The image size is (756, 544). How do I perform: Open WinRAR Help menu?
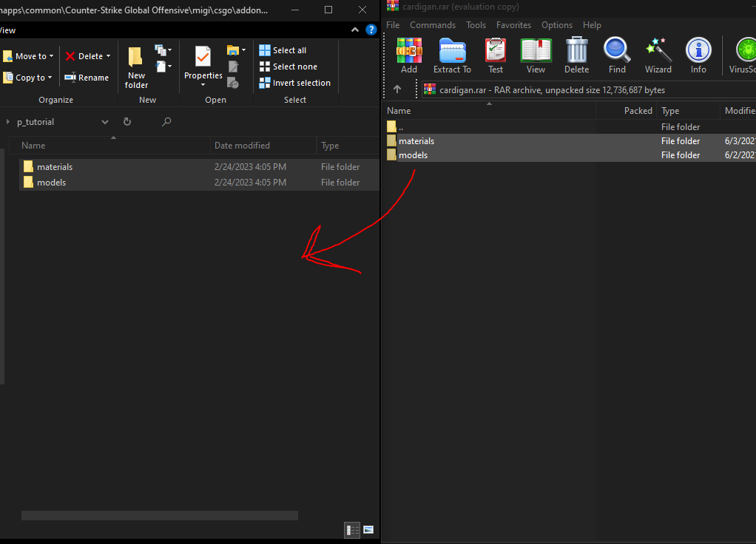(x=592, y=25)
